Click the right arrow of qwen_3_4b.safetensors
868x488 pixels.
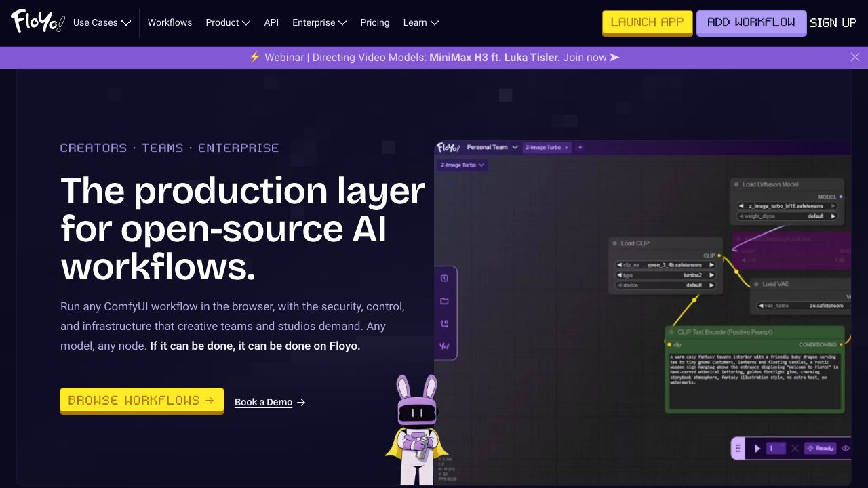711,265
